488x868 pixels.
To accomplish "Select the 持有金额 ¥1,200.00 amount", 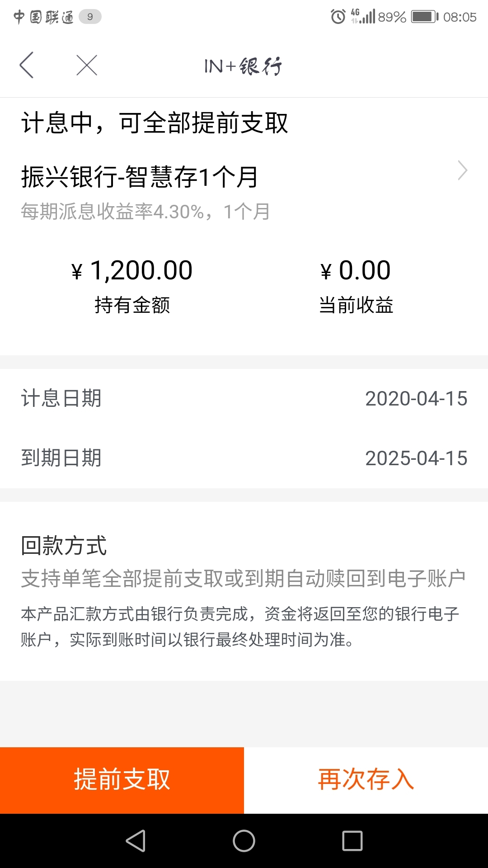I will pos(132,270).
